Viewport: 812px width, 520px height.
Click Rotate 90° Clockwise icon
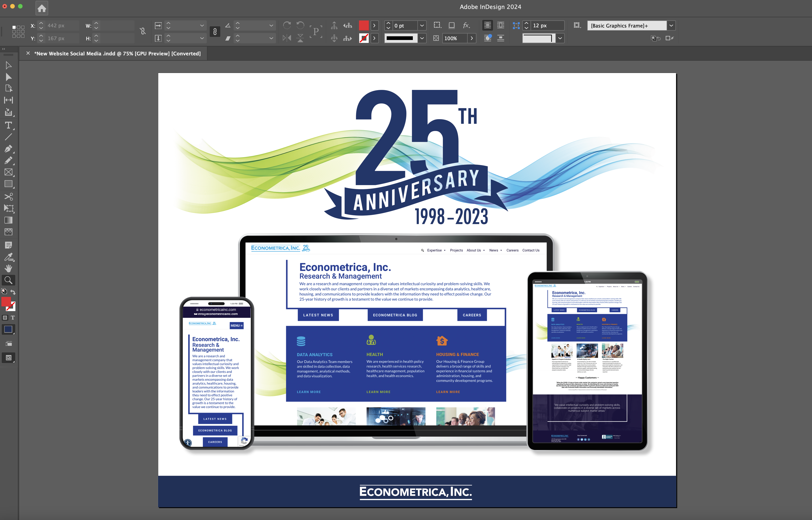287,25
